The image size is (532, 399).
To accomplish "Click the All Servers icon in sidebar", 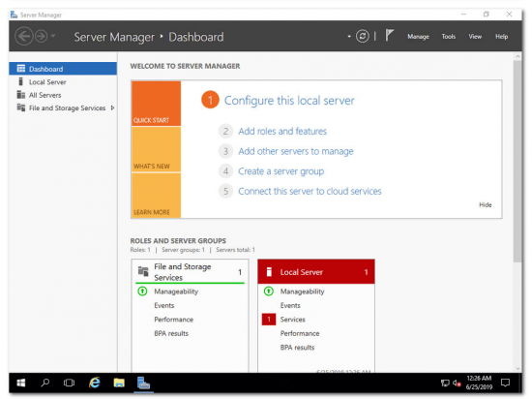I will [x=21, y=94].
